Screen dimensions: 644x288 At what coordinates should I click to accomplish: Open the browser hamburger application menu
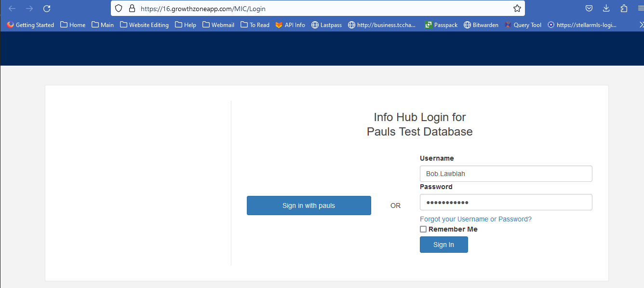coord(640,9)
